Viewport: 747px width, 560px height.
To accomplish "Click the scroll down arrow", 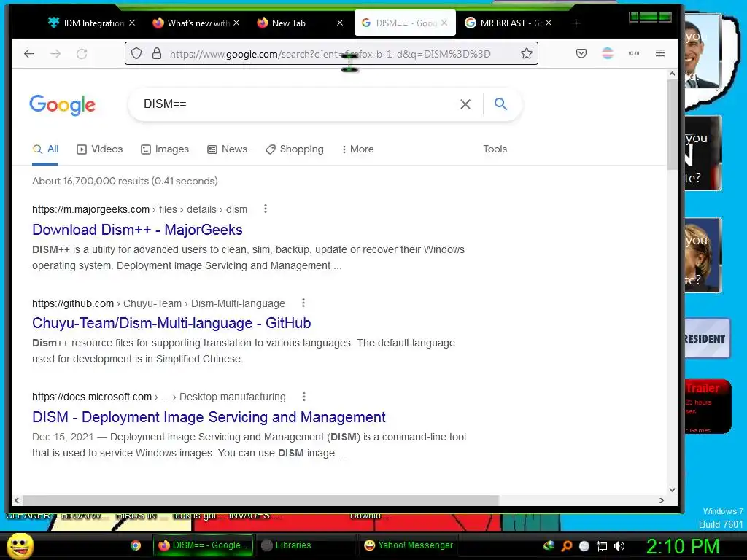I will [x=672, y=489].
